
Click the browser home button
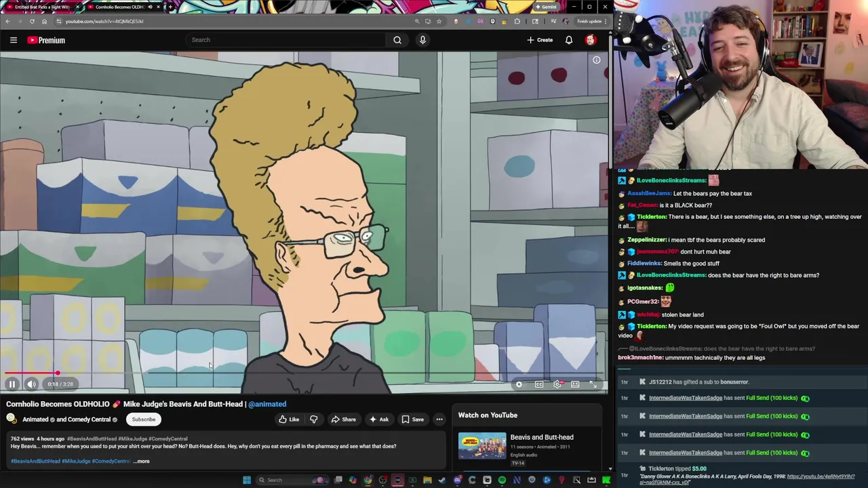coord(44,21)
